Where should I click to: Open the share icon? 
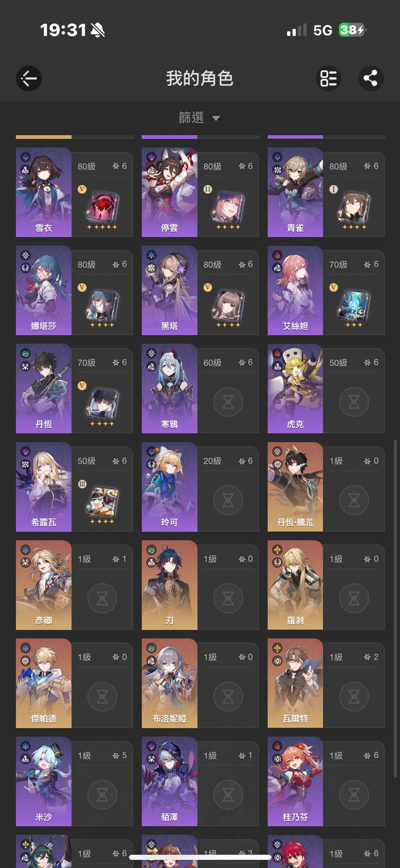[x=371, y=78]
